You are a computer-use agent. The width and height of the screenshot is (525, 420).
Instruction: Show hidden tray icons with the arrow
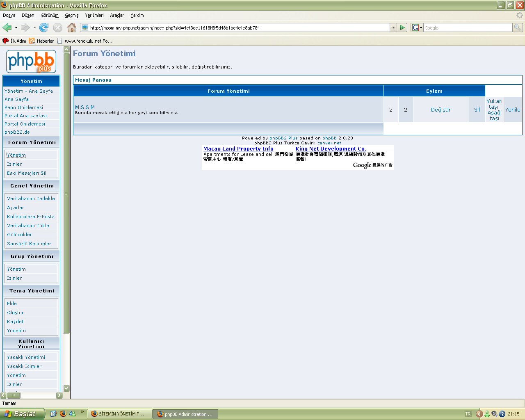click(479, 414)
